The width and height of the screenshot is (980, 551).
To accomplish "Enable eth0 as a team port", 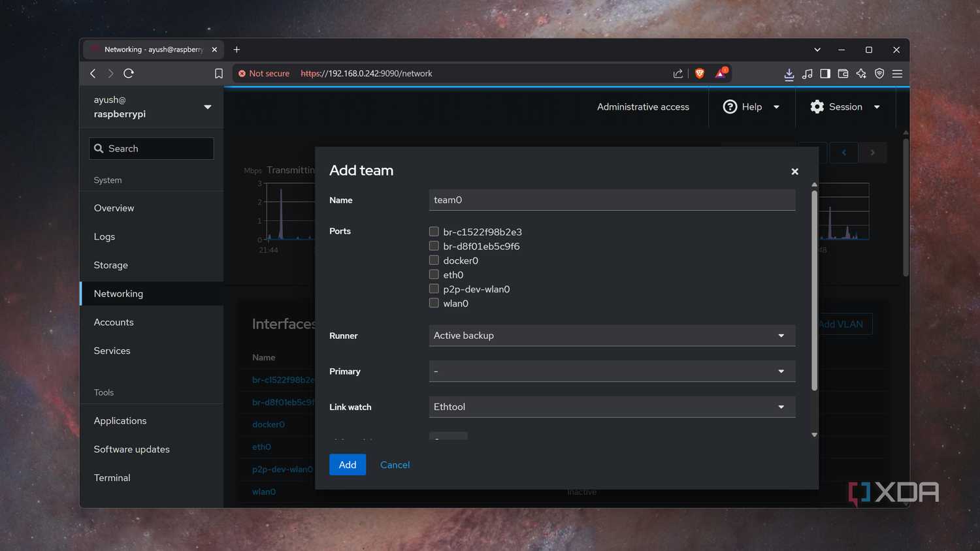I will 434,275.
